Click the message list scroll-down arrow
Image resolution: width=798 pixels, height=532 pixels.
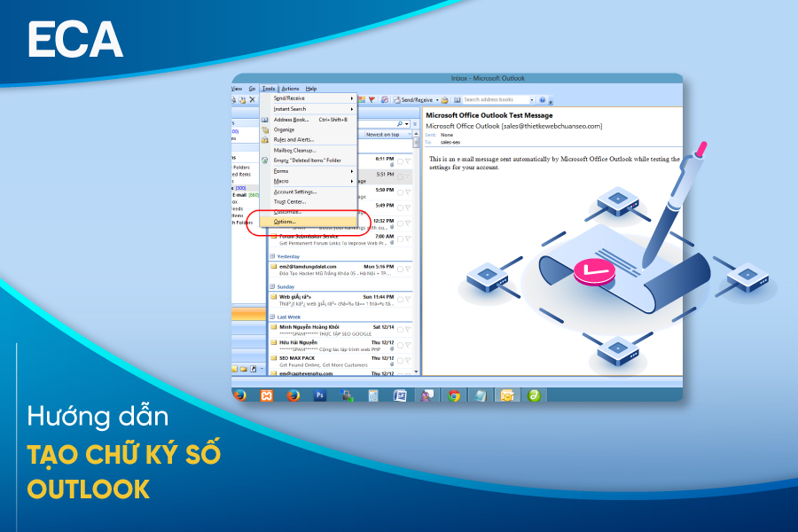pyautogui.click(x=417, y=372)
